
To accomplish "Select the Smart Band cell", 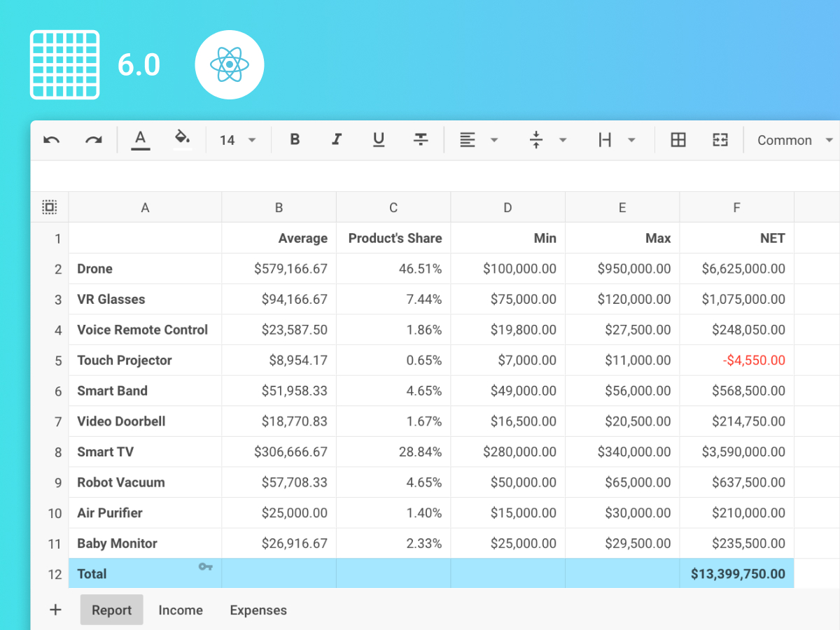I will (146, 391).
